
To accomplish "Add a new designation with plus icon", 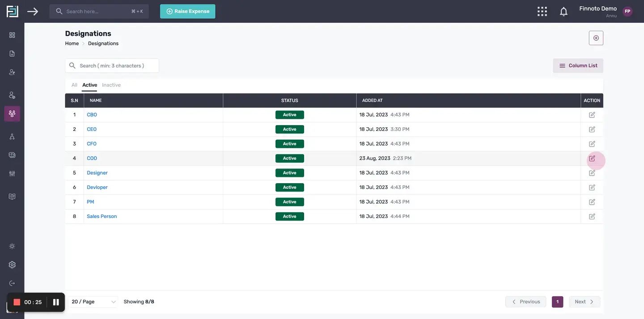I will [596, 38].
